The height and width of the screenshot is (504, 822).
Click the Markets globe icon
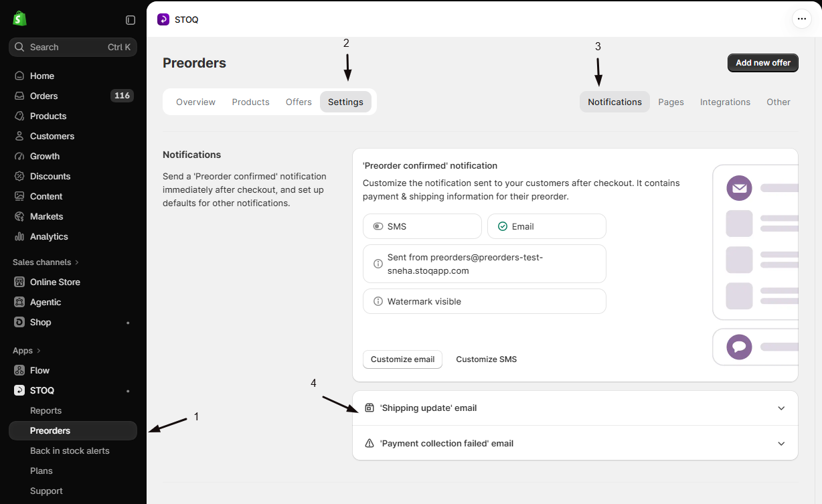pyautogui.click(x=19, y=216)
